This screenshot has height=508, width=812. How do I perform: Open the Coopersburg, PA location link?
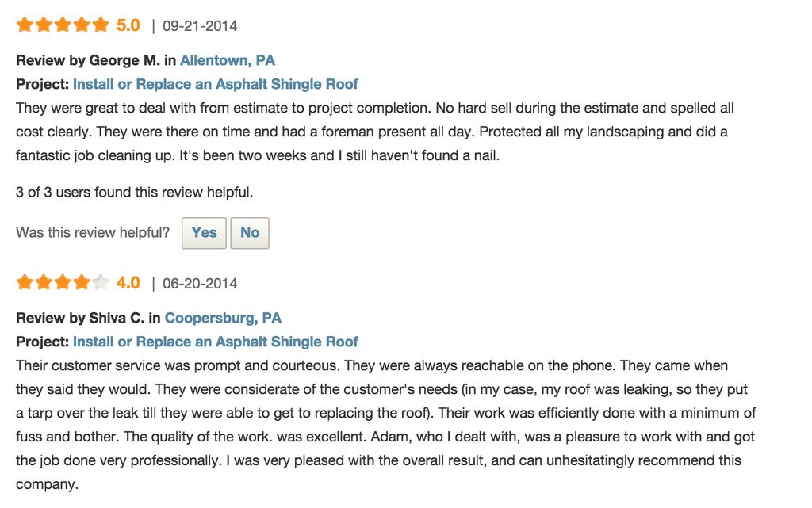pyautogui.click(x=223, y=318)
